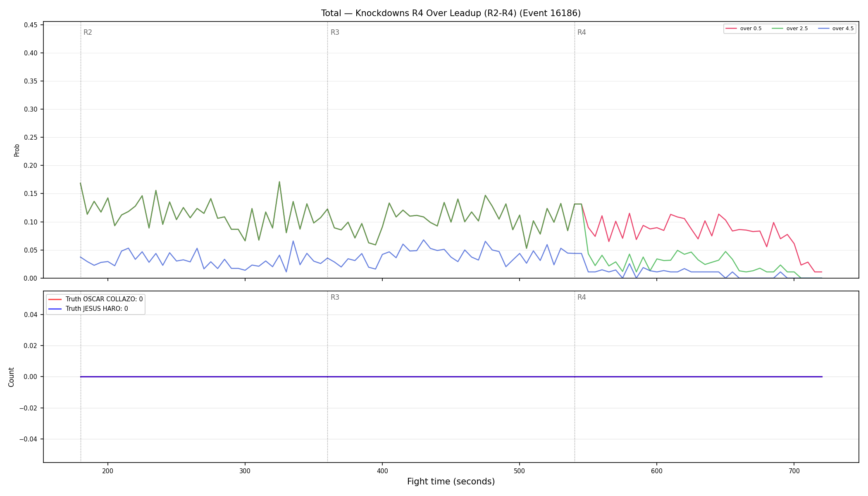Click the 0.15 tick label on Prob axis
This screenshot has width=868, height=496.
click(31, 194)
